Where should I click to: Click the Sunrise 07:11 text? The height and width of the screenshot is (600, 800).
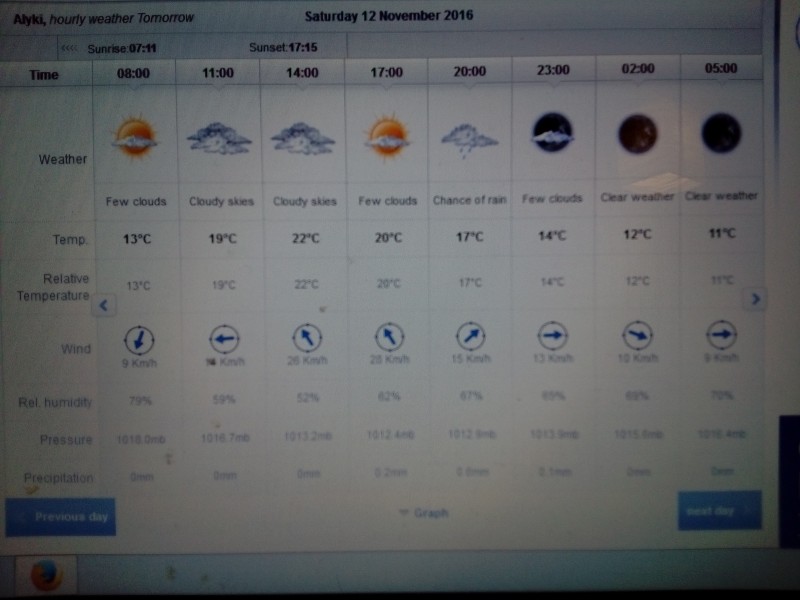122,48
